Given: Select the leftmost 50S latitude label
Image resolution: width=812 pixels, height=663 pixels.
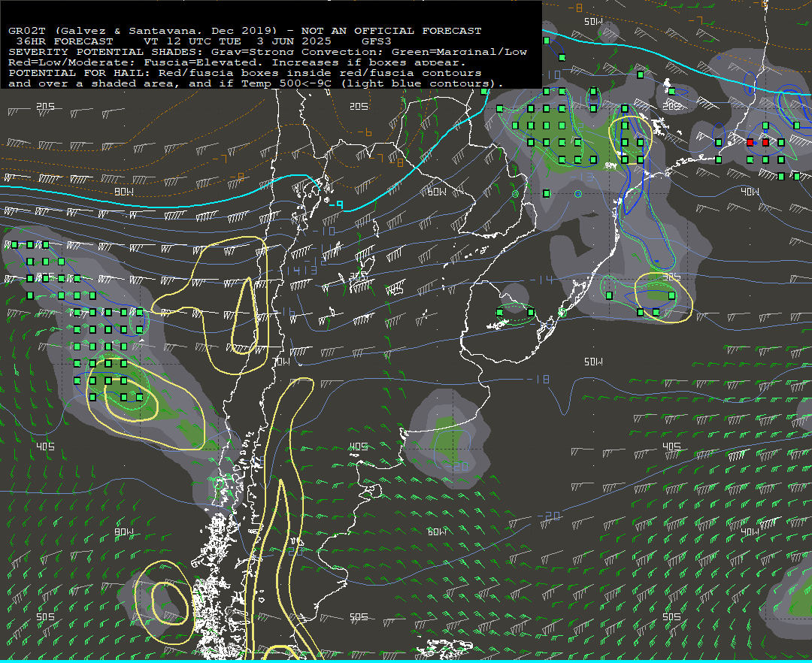Looking at the screenshot, I should (46, 617).
